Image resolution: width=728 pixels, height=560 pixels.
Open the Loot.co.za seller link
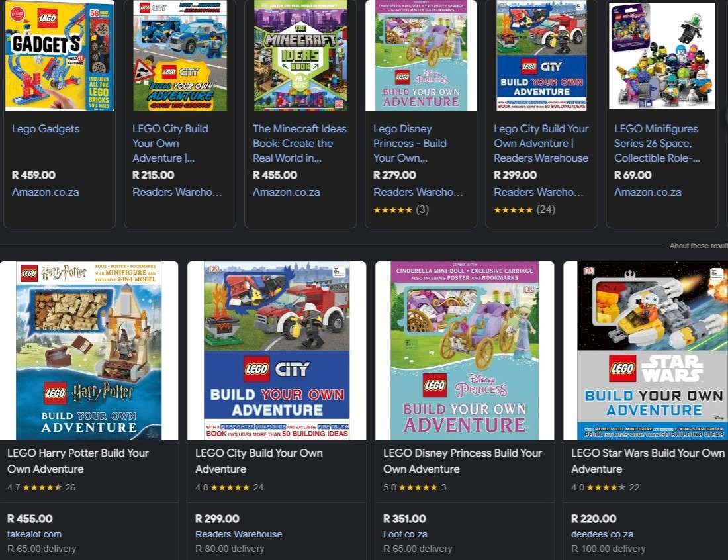[x=405, y=534]
